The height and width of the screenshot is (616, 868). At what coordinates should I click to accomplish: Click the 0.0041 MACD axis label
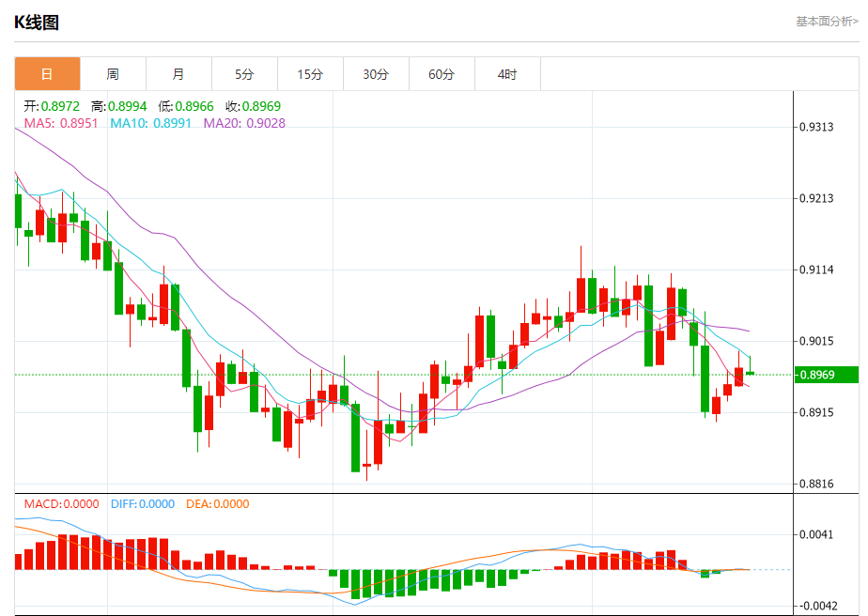coord(816,535)
